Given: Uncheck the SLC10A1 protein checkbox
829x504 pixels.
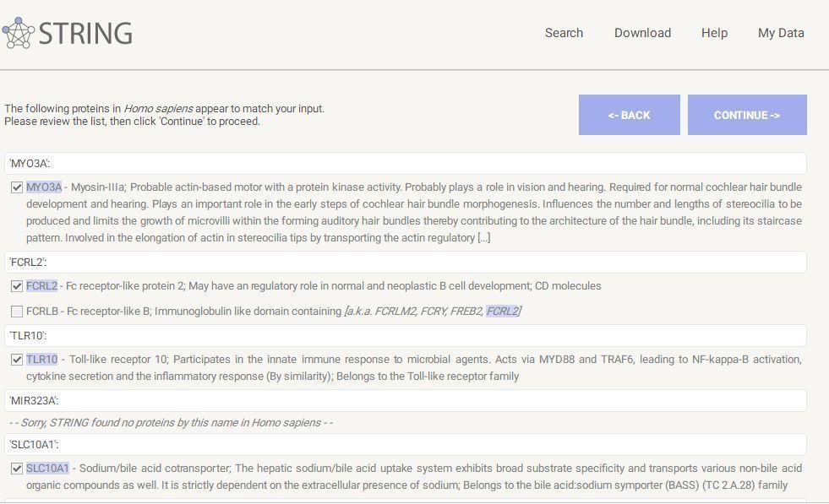Looking at the screenshot, I should click(17, 469).
